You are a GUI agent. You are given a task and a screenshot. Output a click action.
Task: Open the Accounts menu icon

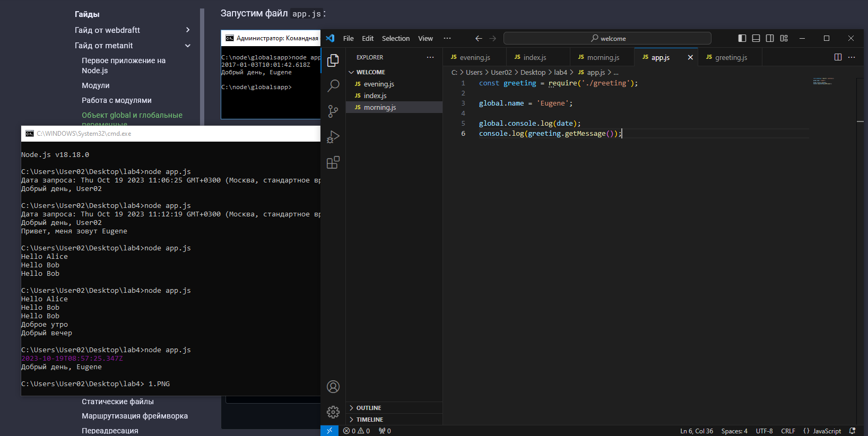(x=333, y=387)
